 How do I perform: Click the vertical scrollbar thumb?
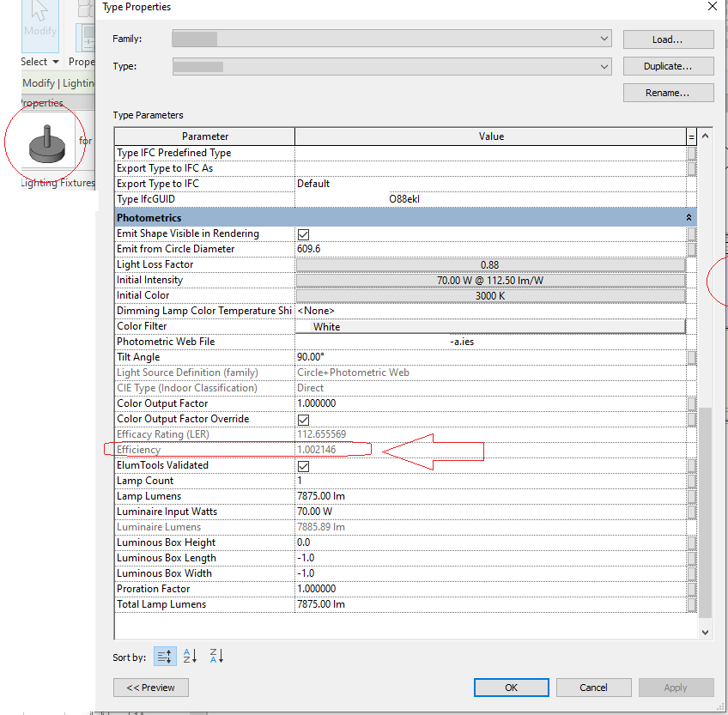pos(705,512)
